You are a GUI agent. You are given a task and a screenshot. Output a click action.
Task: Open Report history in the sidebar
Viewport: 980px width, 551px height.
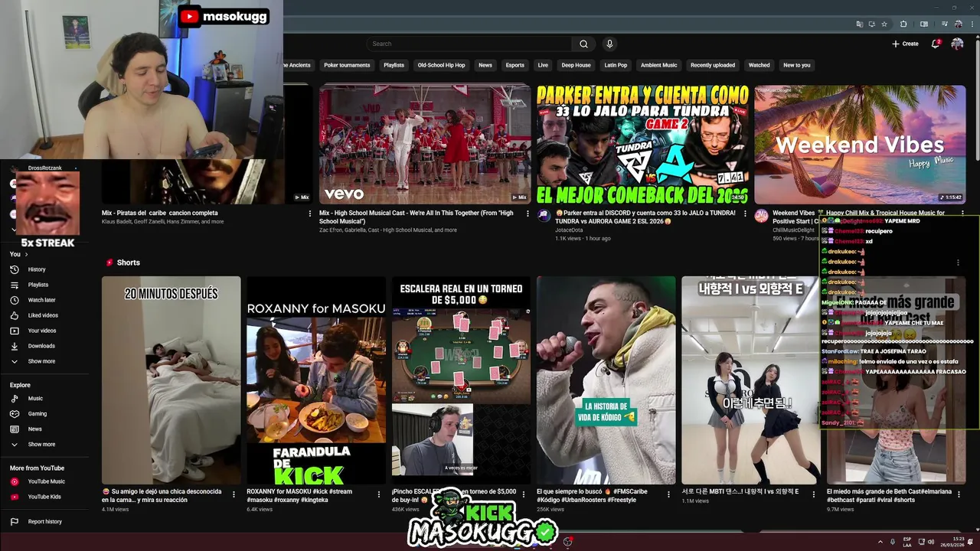(44, 522)
